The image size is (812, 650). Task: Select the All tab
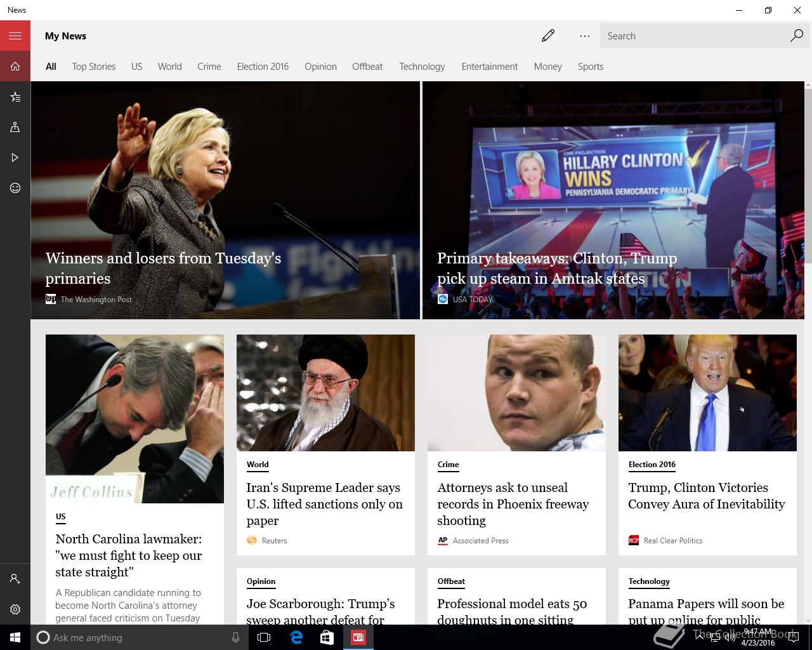click(x=51, y=66)
